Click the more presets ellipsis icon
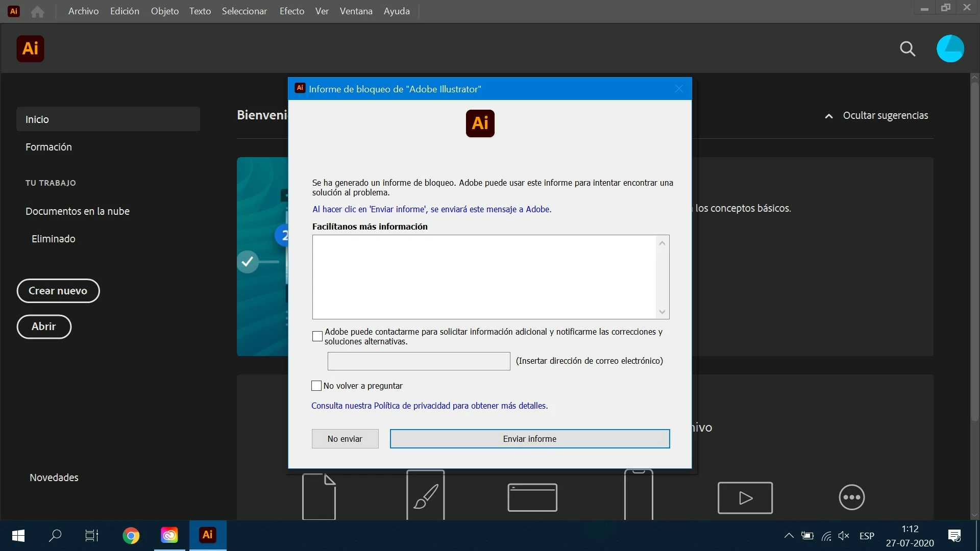The height and width of the screenshot is (551, 980). coord(851,497)
